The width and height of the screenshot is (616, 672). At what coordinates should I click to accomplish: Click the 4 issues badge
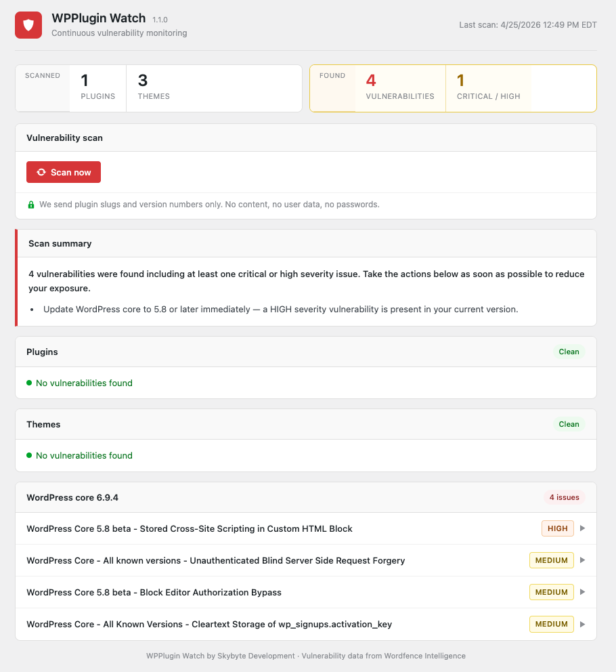(564, 497)
